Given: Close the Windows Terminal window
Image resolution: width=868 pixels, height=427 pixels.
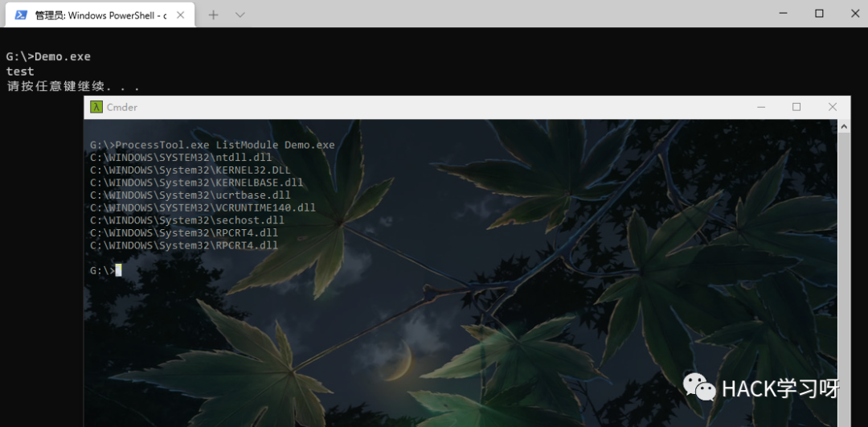Looking at the screenshot, I should [x=855, y=14].
